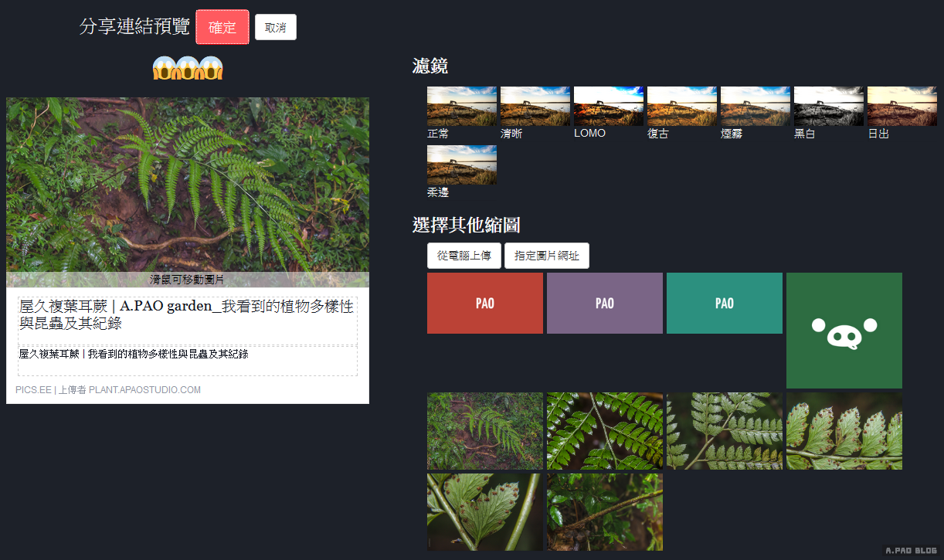Apply the 黑白 black and white filter
Image resolution: width=944 pixels, height=560 pixels.
pyautogui.click(x=828, y=106)
